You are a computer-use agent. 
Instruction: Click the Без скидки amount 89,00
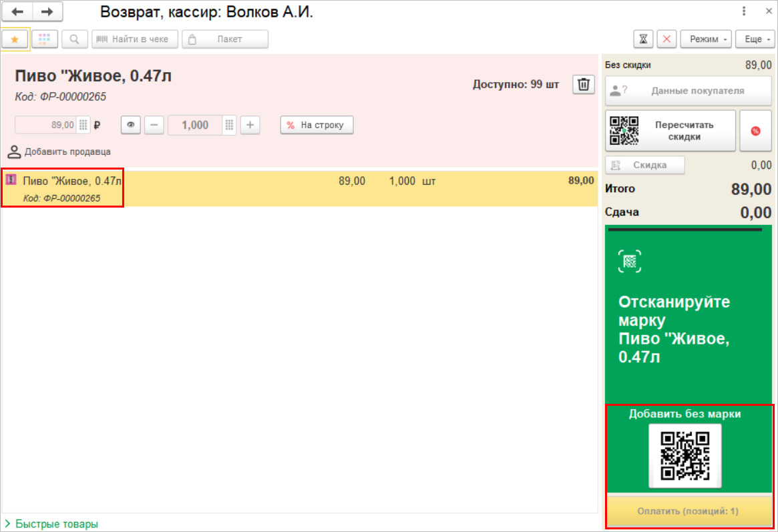[x=758, y=65]
